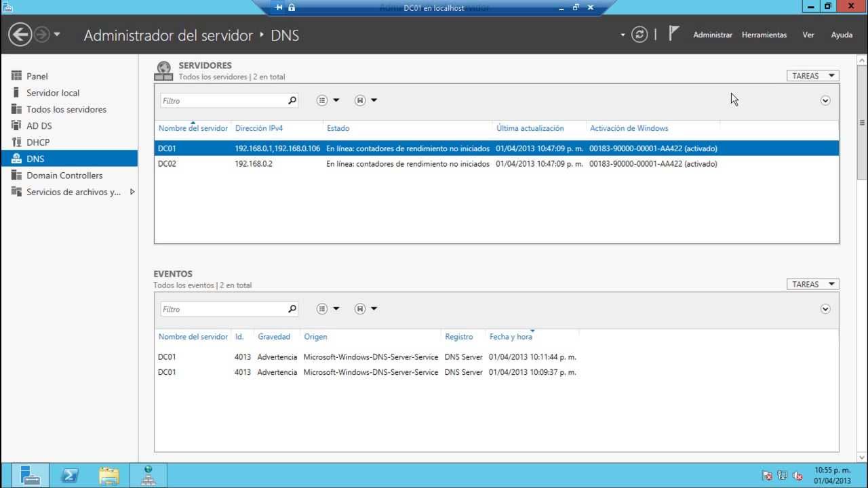Sort servers by Estado column
The width and height of the screenshot is (868, 488).
click(x=338, y=128)
